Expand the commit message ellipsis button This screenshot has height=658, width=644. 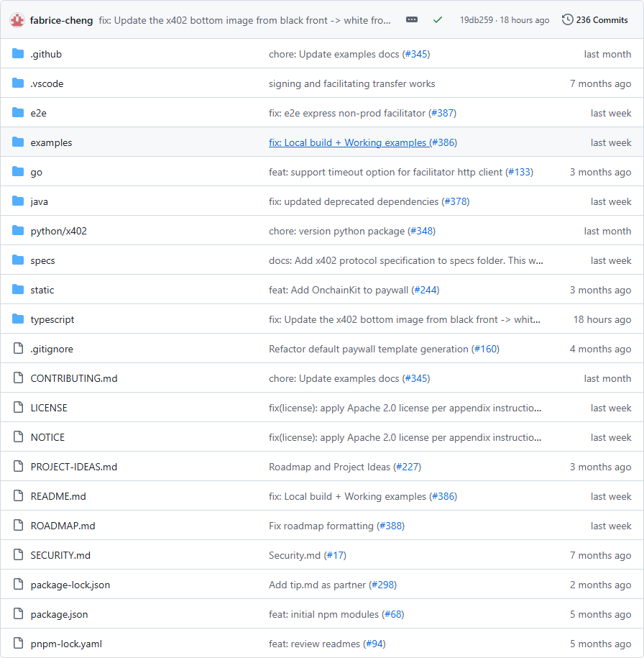(x=412, y=20)
